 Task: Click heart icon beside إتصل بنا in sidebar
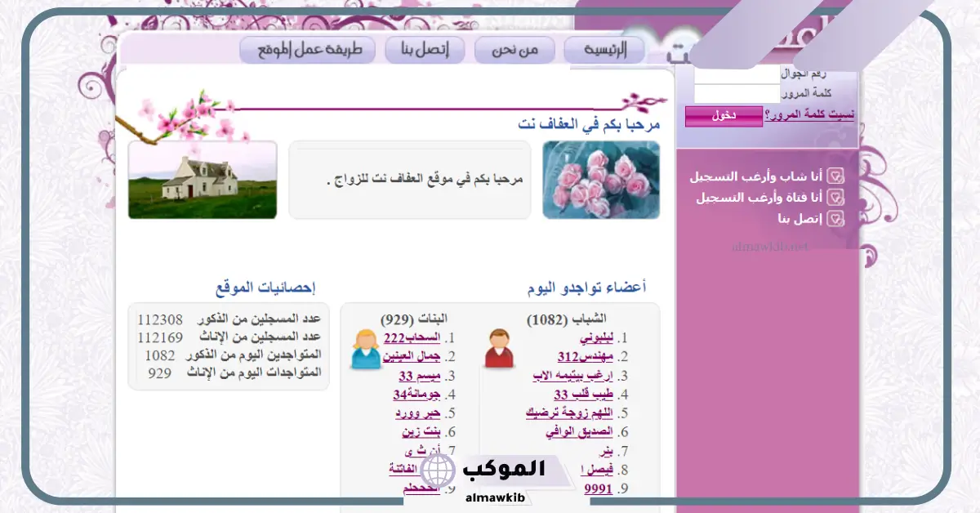pyautogui.click(x=835, y=219)
